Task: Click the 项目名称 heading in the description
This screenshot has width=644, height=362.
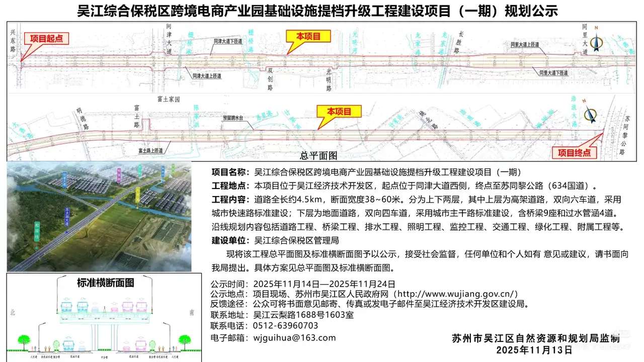Action: pos(230,171)
